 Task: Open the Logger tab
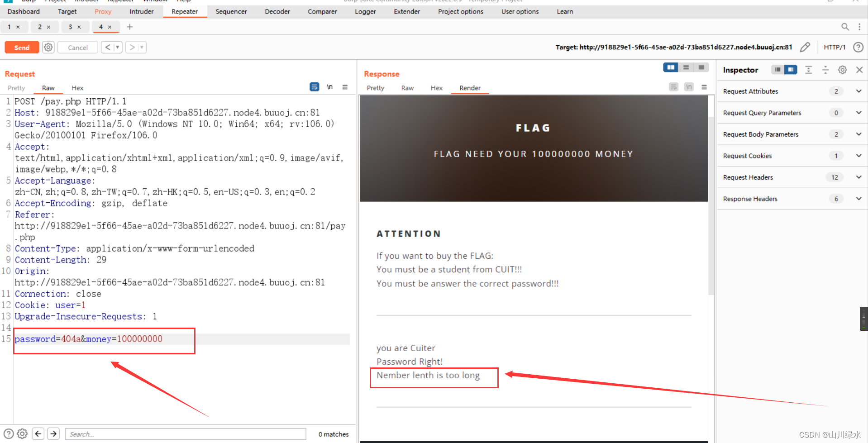click(365, 11)
